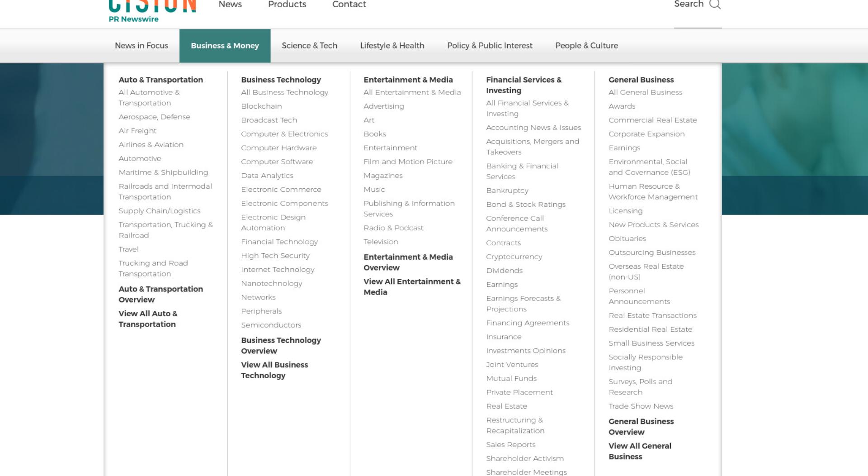
Task: Open the Travel category link
Action: coord(128,249)
